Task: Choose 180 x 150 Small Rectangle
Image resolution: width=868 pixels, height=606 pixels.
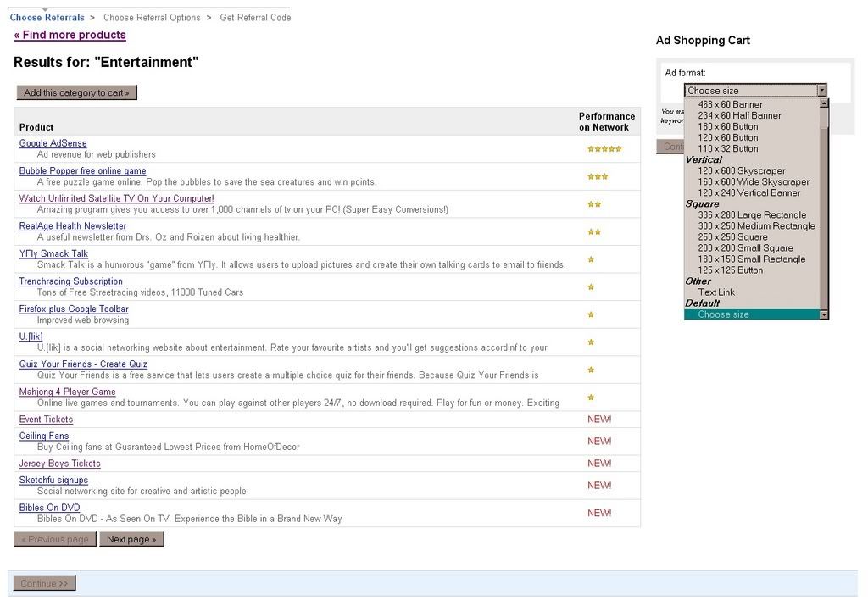Action: [751, 259]
